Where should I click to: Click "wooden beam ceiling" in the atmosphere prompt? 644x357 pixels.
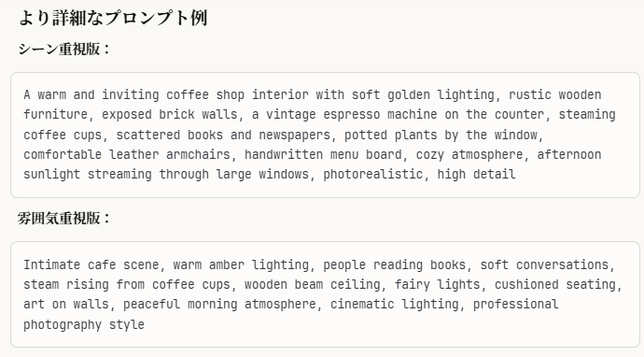(312, 284)
